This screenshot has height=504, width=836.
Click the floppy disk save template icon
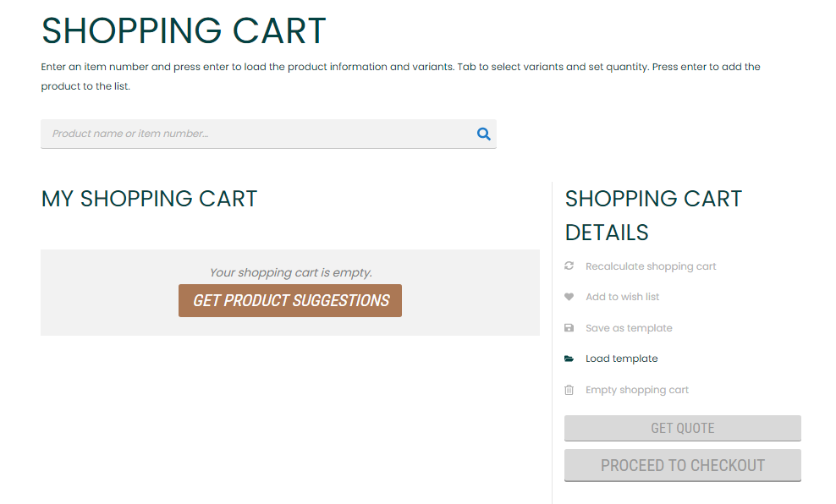pos(569,327)
